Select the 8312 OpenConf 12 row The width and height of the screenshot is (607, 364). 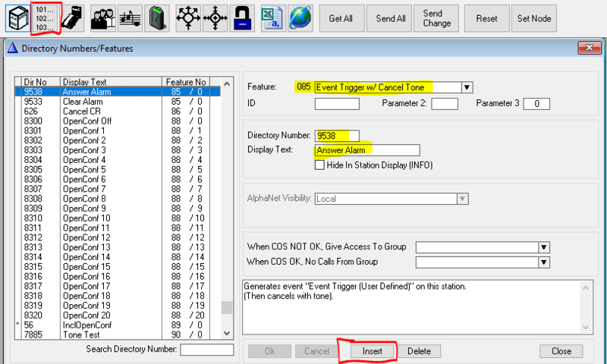click(x=118, y=237)
